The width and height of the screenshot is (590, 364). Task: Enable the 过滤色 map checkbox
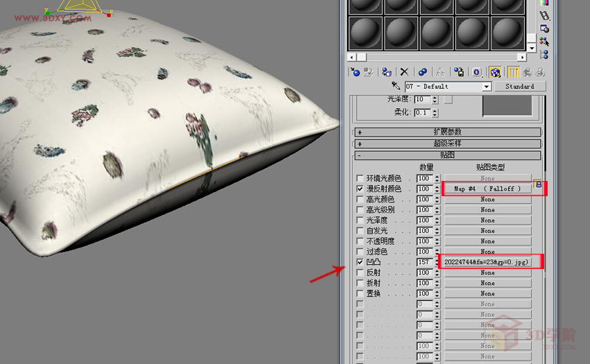360,252
